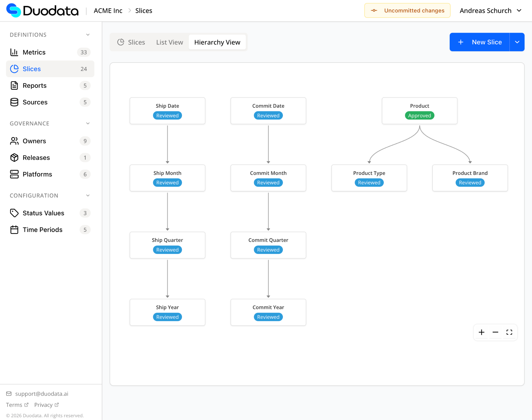The image size is (532, 420).
Task: Click the Status Values tag icon
Action: coord(14,213)
